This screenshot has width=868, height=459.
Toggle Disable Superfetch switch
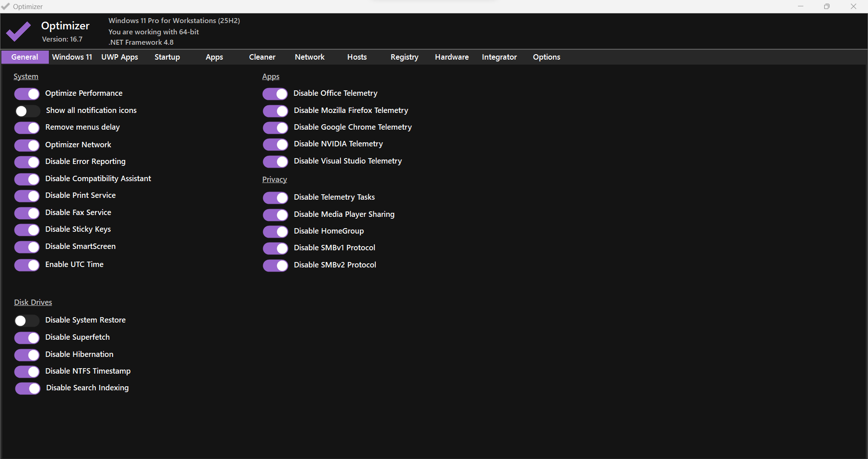pos(27,338)
